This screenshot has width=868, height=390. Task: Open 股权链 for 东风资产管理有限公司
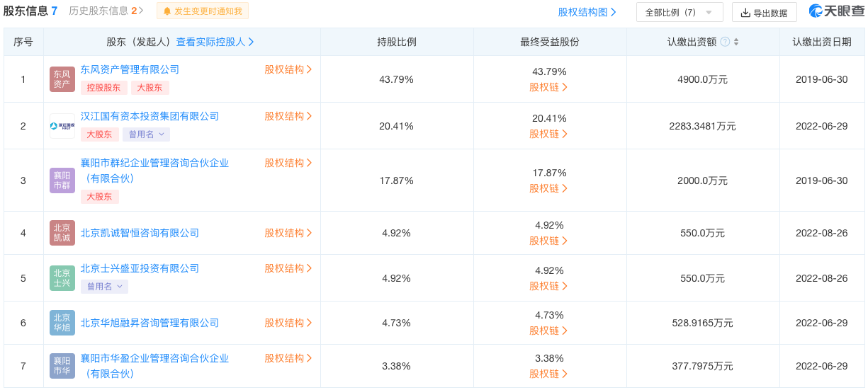pos(549,88)
